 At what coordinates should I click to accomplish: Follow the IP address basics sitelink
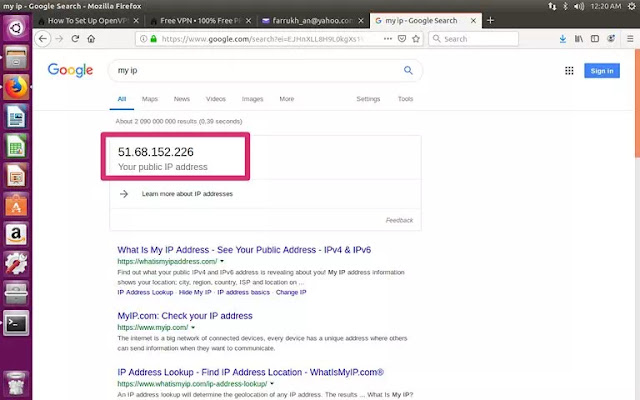[x=243, y=292]
